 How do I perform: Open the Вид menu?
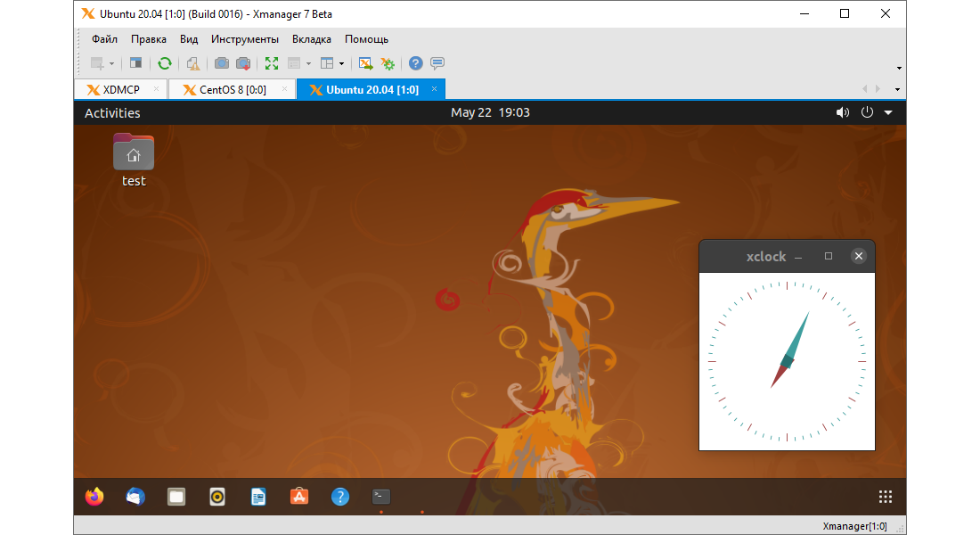pos(189,39)
